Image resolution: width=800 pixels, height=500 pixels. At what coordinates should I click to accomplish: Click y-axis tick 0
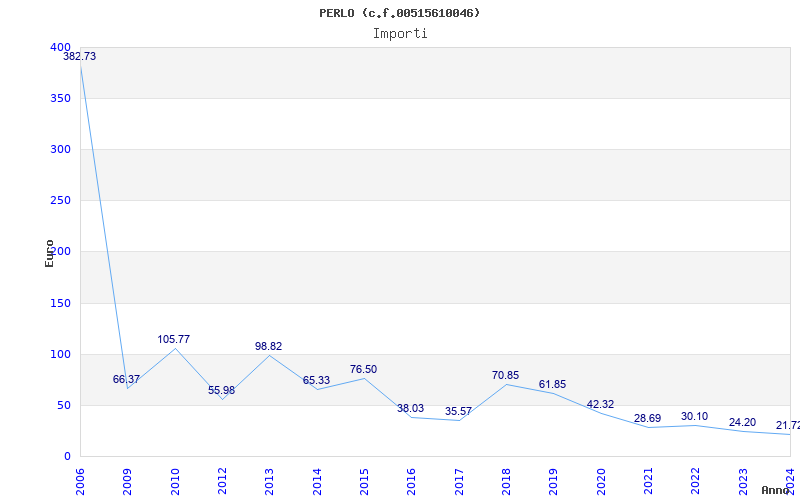tap(67, 457)
